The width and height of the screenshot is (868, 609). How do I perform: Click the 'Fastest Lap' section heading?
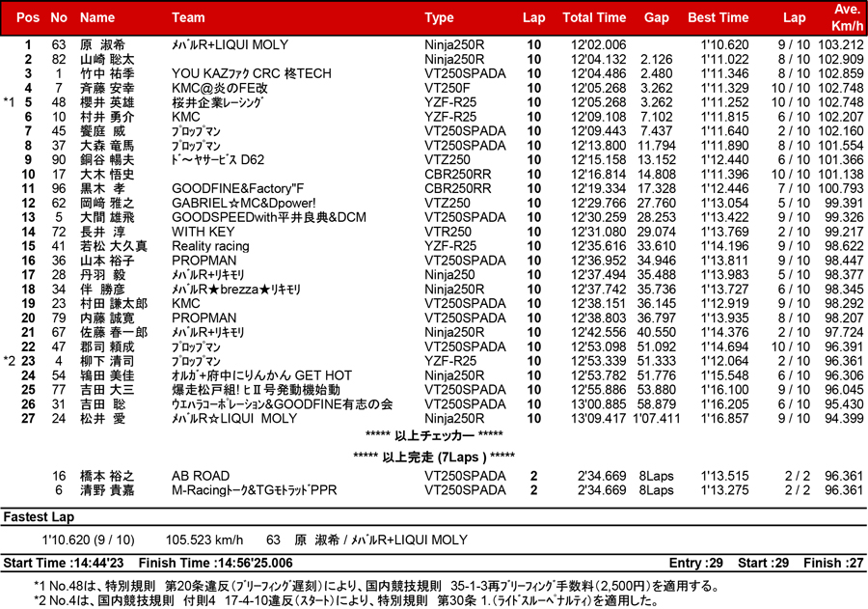coord(39,517)
